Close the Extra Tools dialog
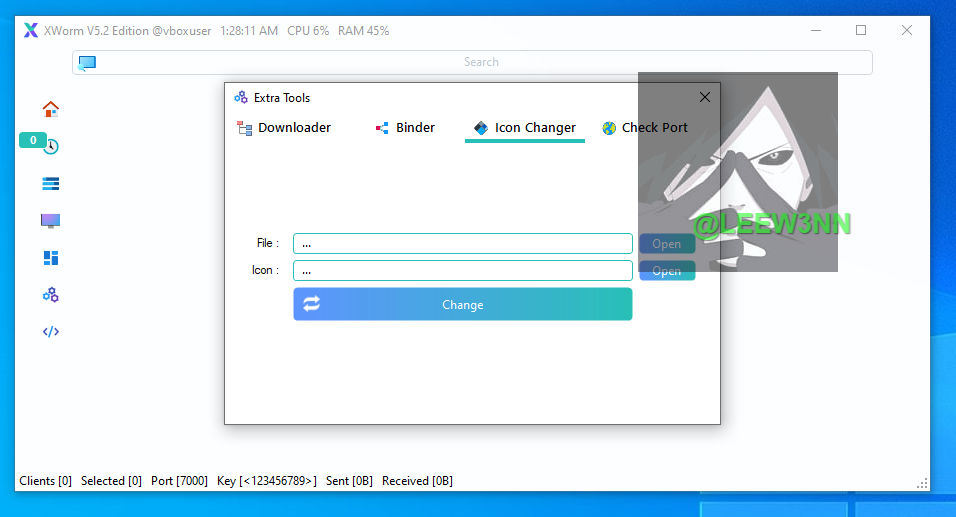This screenshot has width=956, height=517. coord(705,97)
